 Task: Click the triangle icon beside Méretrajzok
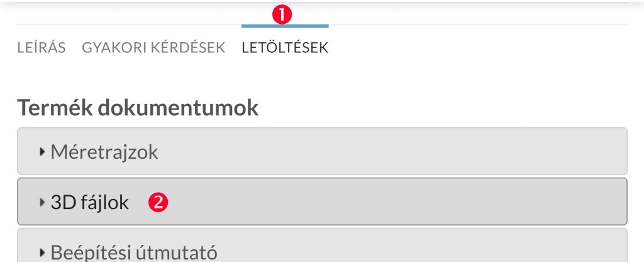42,152
